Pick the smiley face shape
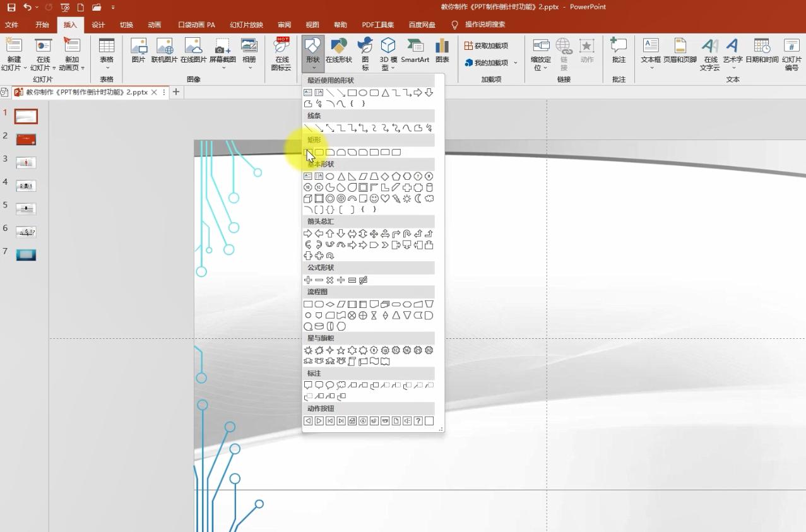This screenshot has height=532, width=806. 374,198
